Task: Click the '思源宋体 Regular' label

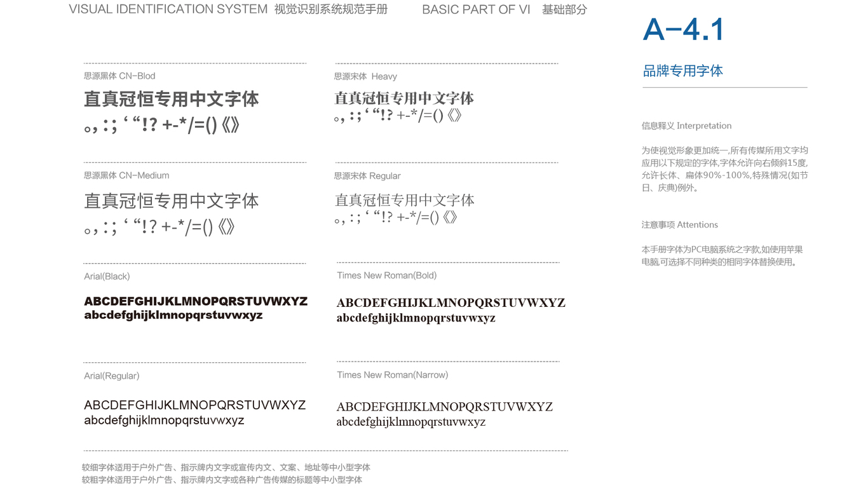Action: point(367,176)
